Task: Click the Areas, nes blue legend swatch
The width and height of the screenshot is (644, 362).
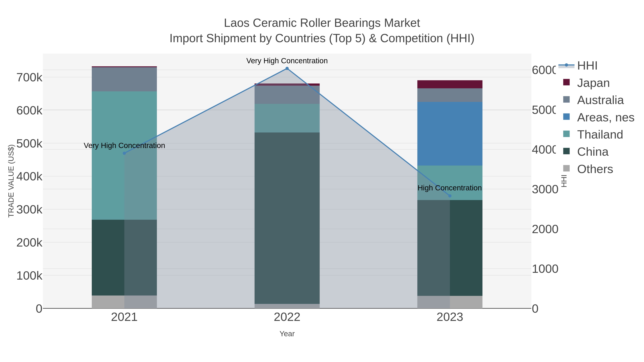Action: tap(567, 117)
